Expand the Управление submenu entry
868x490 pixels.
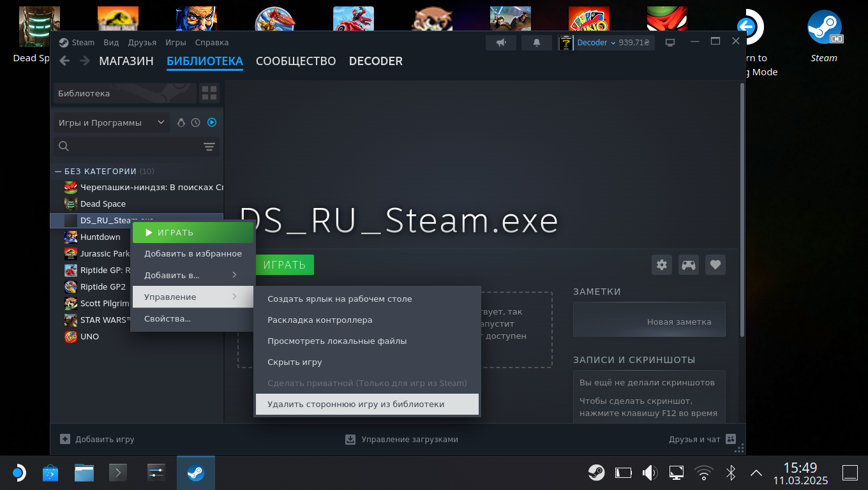click(193, 297)
